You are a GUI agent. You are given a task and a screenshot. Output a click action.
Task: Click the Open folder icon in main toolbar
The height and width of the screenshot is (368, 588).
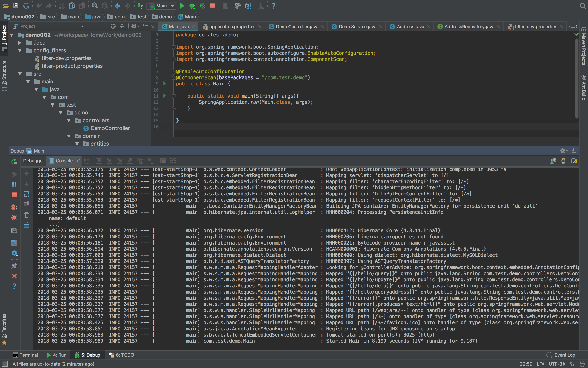tap(6, 6)
